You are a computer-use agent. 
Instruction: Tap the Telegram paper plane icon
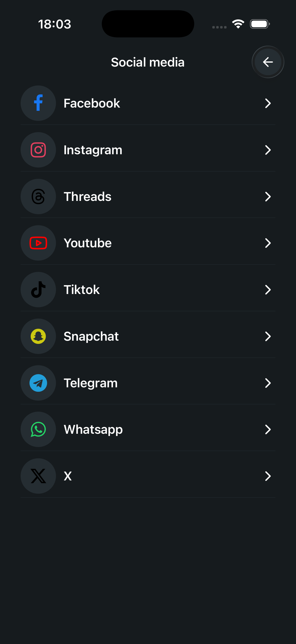(38, 383)
